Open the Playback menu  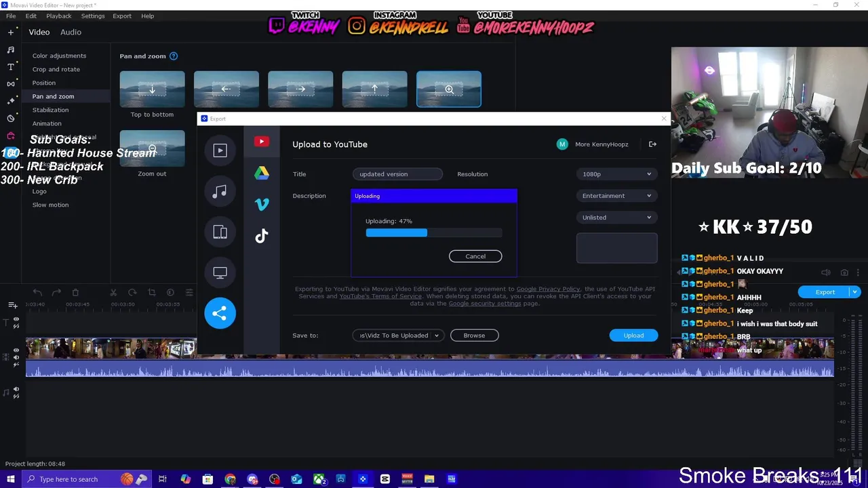tap(59, 16)
